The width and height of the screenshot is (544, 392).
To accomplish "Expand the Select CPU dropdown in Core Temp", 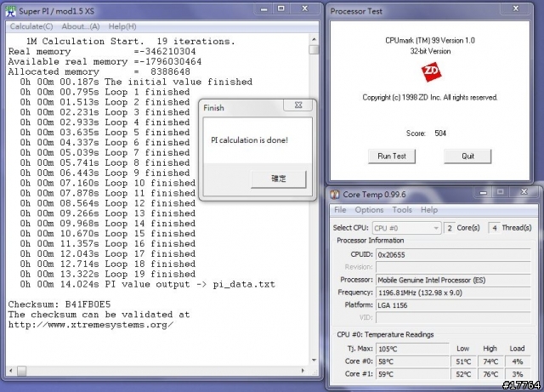I will 406,228.
